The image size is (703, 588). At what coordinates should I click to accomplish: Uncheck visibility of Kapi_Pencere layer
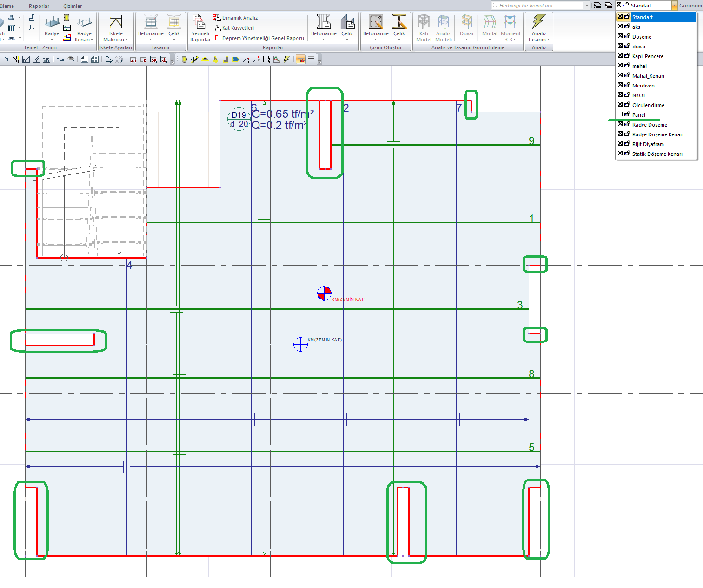coord(620,56)
